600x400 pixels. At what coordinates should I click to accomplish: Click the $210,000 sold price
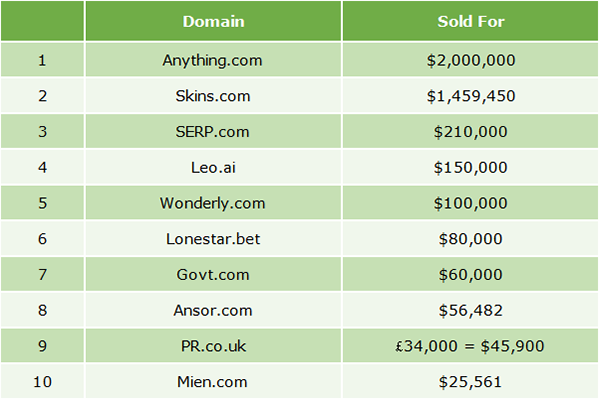click(x=471, y=131)
